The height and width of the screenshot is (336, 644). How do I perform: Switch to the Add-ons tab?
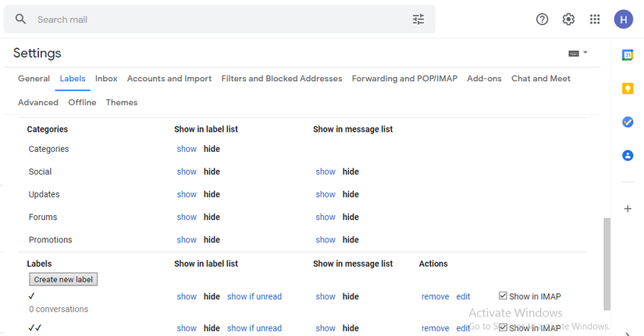click(484, 79)
